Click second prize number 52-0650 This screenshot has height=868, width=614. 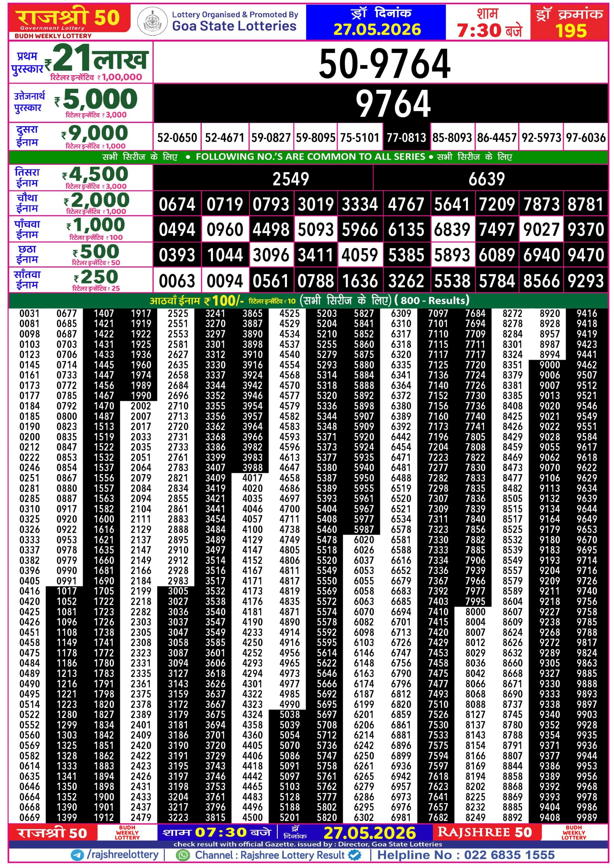point(177,138)
